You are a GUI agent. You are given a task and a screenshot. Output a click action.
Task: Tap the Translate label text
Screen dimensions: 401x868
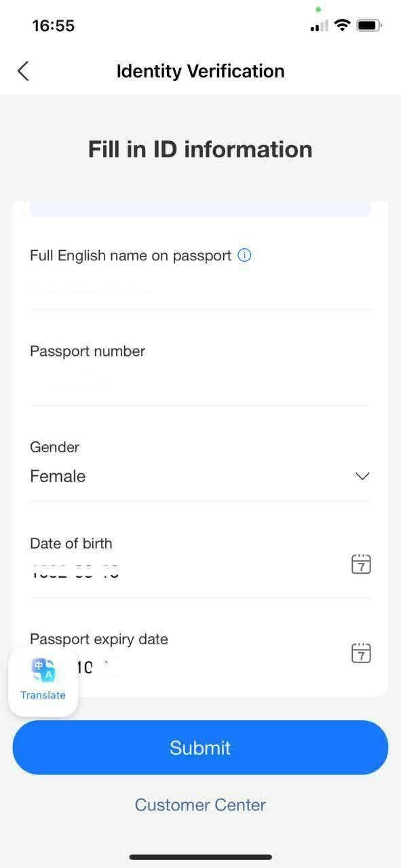click(43, 695)
